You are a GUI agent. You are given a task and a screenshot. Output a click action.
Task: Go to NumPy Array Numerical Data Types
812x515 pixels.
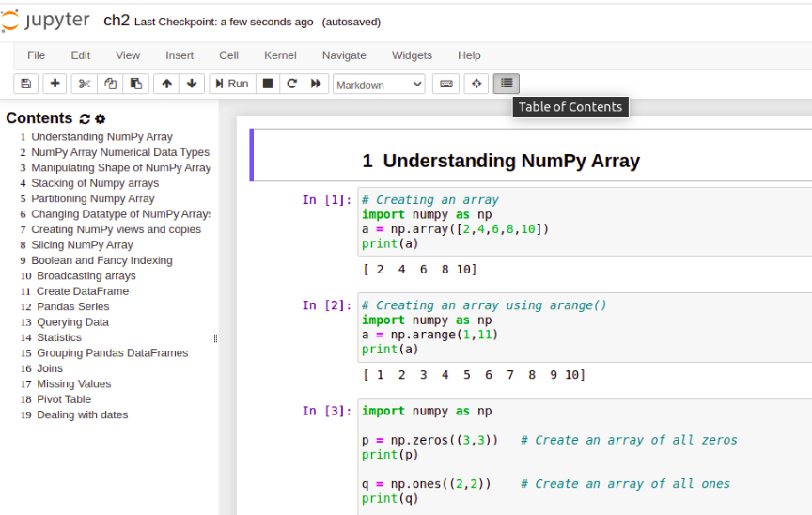pos(120,152)
